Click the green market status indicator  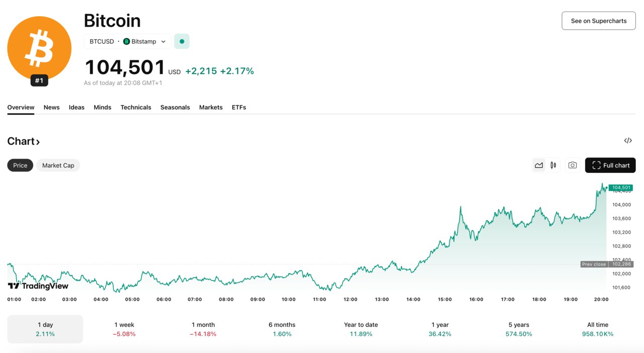click(x=182, y=41)
